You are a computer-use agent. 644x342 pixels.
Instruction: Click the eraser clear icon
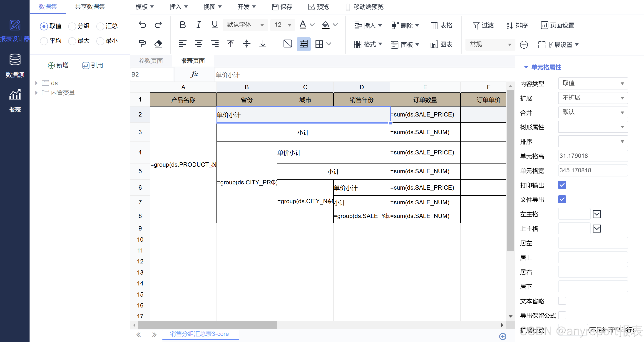click(x=158, y=44)
